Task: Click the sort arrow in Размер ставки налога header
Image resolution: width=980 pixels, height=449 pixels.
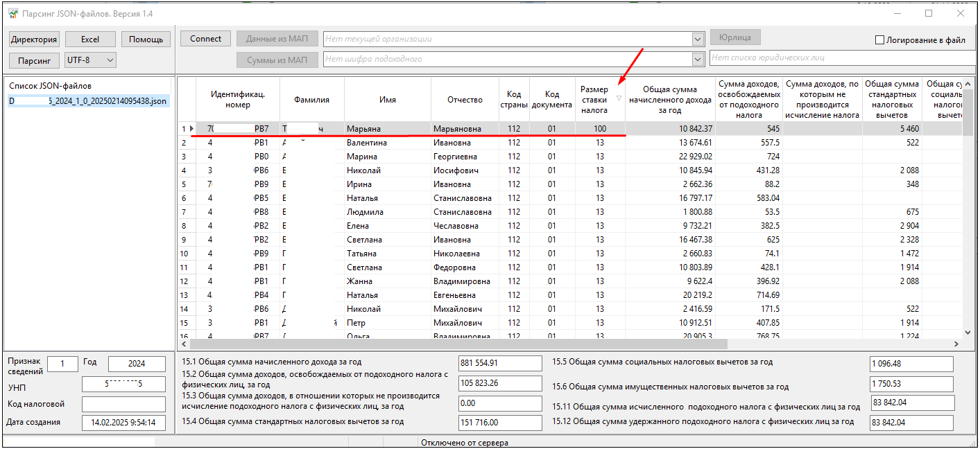Action: click(x=619, y=98)
